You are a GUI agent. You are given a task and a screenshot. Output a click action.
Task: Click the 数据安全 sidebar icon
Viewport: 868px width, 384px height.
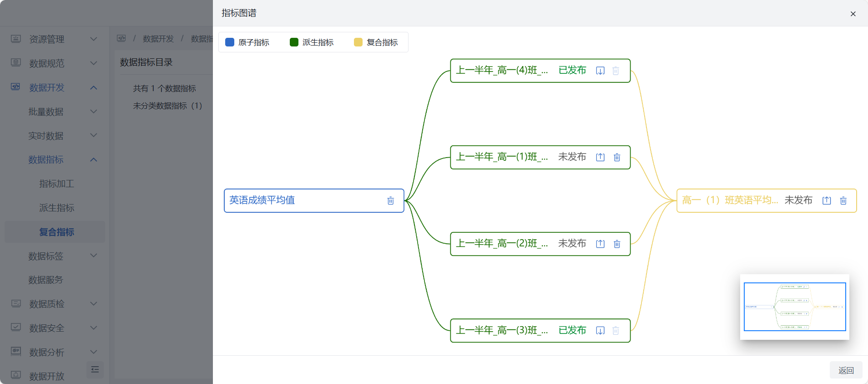point(16,328)
